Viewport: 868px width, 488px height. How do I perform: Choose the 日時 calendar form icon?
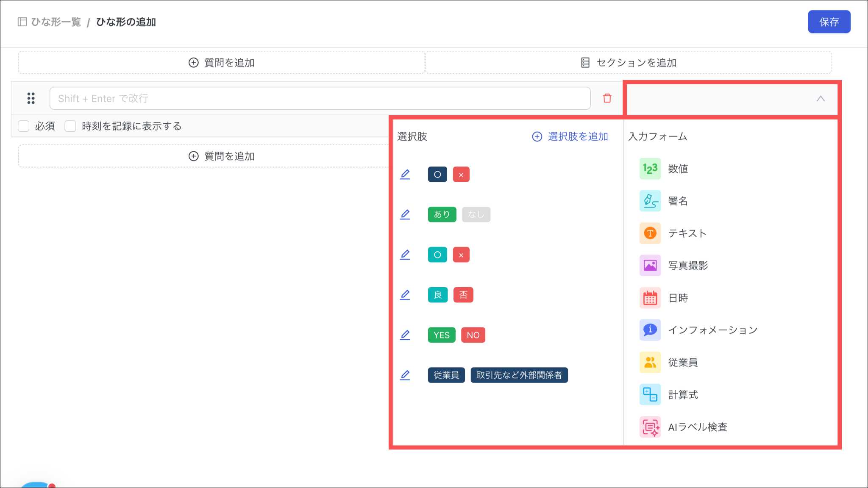click(x=650, y=298)
